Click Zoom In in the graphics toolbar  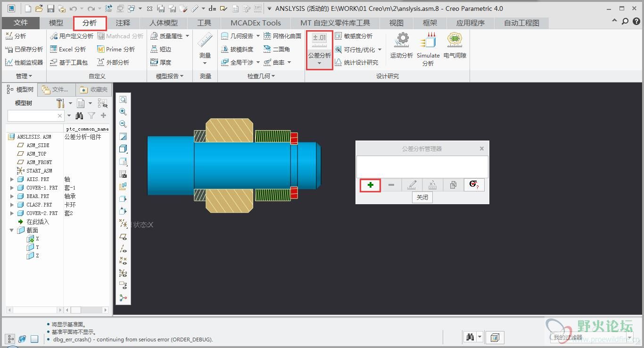pyautogui.click(x=123, y=112)
